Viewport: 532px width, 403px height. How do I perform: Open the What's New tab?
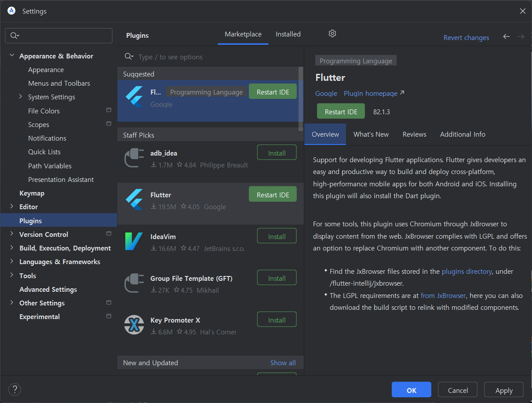(371, 134)
